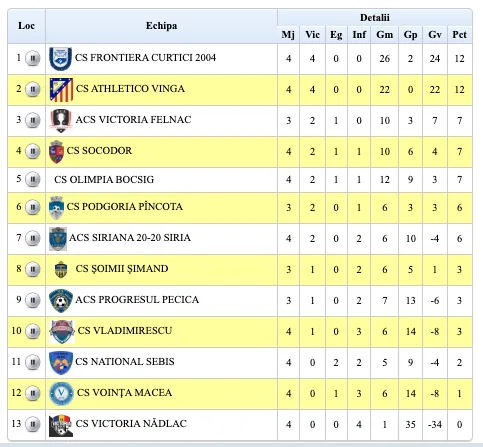Click the CS Socodor coat of arms
The width and height of the screenshot is (483, 447).
tap(56, 152)
